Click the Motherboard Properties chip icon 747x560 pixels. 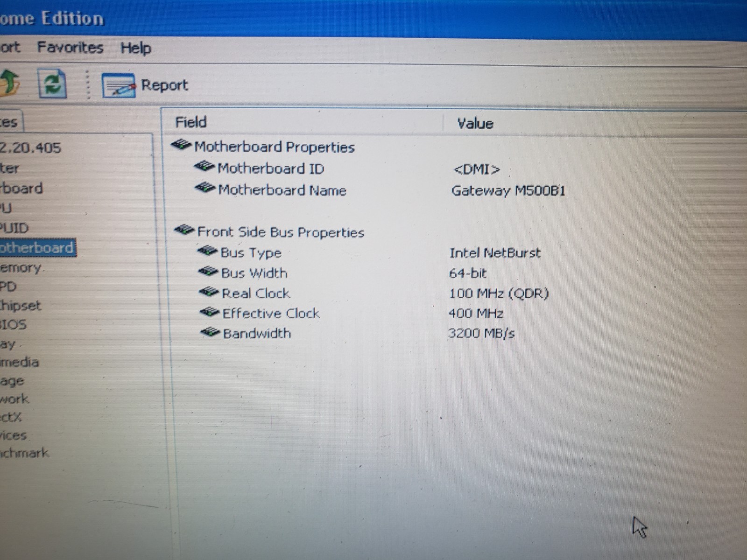click(182, 145)
